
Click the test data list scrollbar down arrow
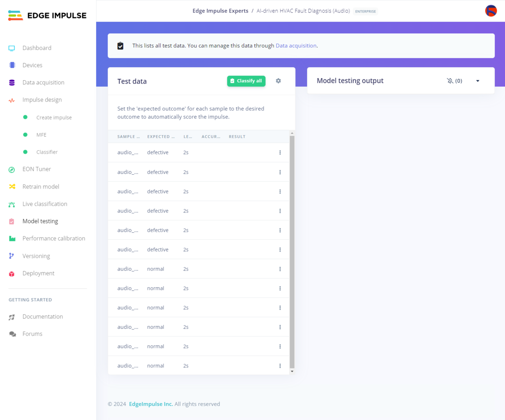pyautogui.click(x=292, y=372)
